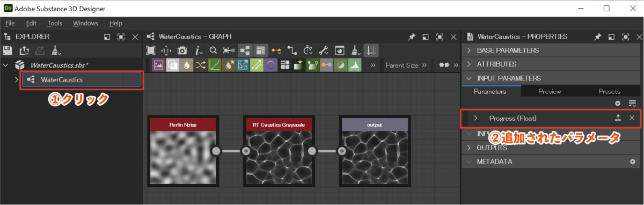Click the link routing style icon
Screen dimensions: 644x205
[292, 50]
